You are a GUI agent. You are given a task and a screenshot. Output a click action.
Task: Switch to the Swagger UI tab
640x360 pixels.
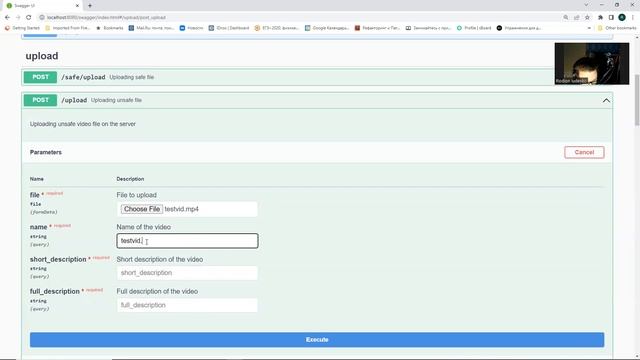41,6
